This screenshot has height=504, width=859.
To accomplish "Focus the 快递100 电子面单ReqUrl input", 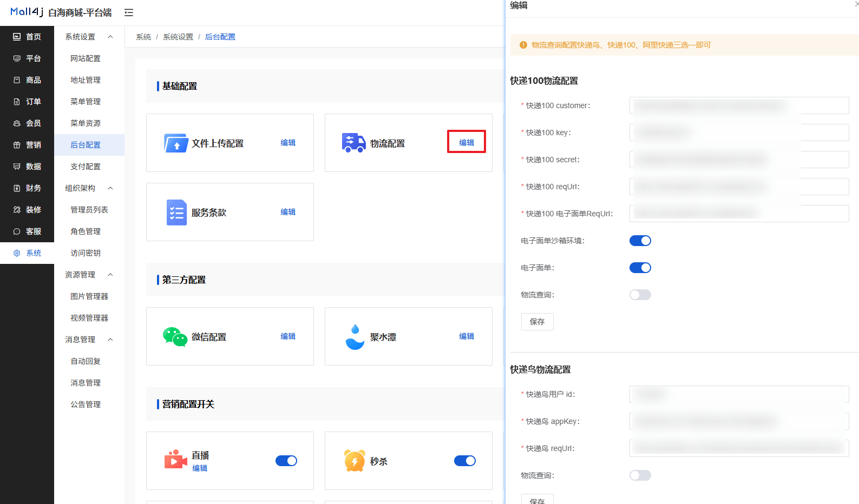I will click(739, 214).
